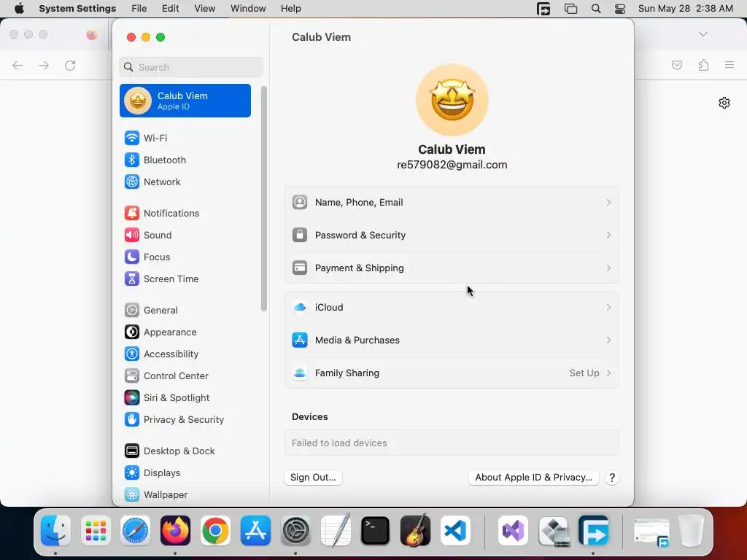The image size is (747, 560).
Task: Launch Firefox from the Dock
Action: [x=175, y=531]
